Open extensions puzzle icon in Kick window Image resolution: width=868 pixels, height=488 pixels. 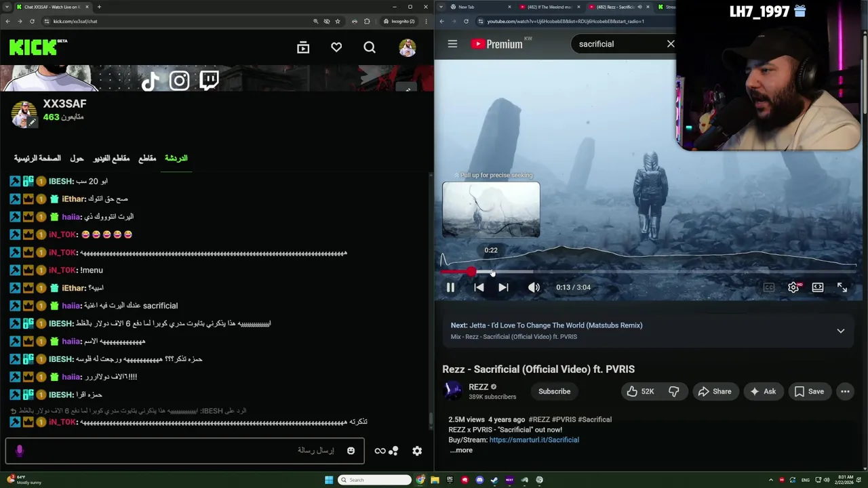(367, 21)
